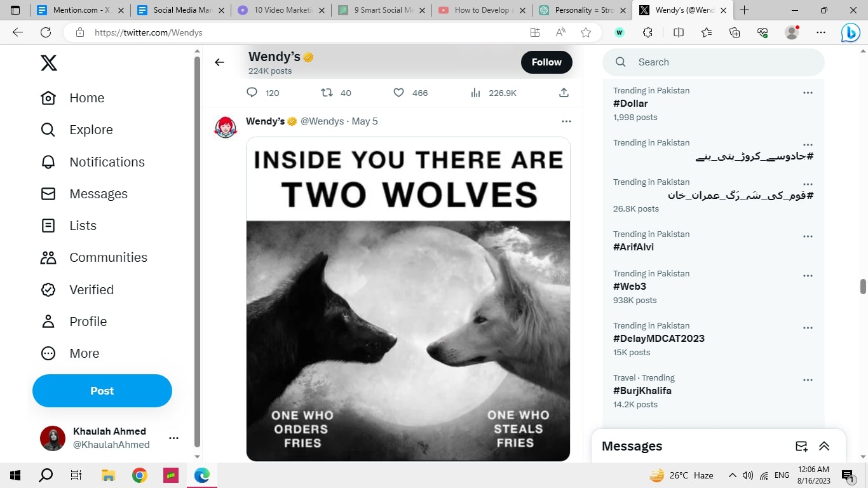Toggle split screen icon in toolbar
The width and height of the screenshot is (868, 488).
point(679,32)
